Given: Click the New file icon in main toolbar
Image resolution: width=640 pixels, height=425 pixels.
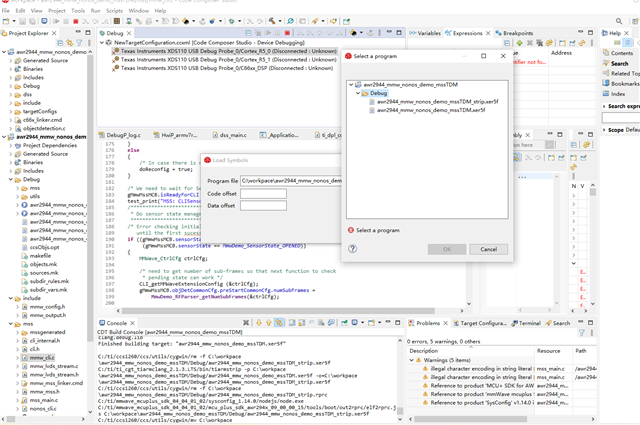Looking at the screenshot, I should point(6,21).
